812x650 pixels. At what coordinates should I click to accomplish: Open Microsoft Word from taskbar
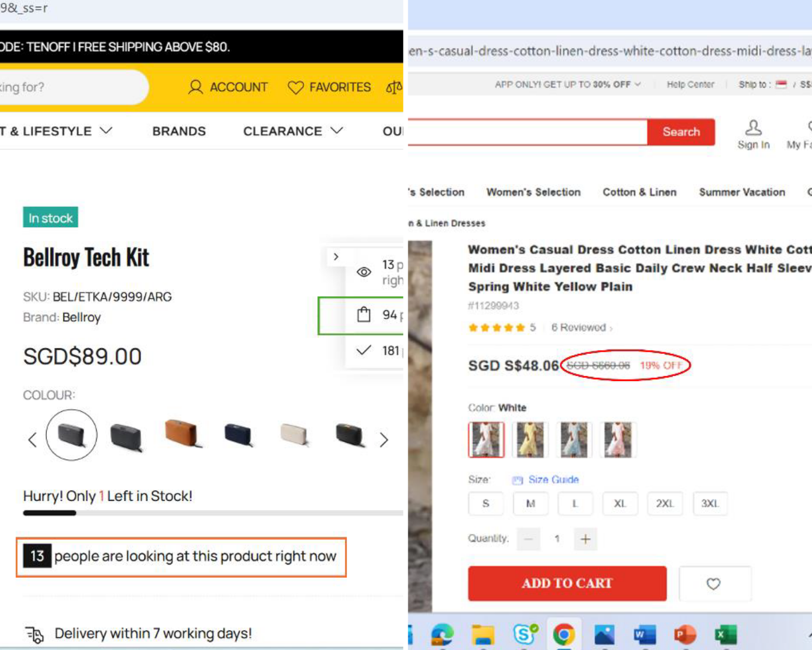point(645,634)
